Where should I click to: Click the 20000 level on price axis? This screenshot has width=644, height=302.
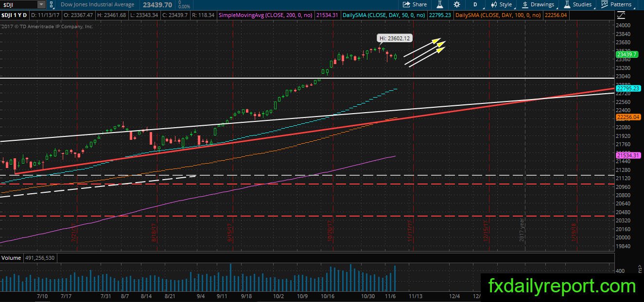click(x=624, y=237)
